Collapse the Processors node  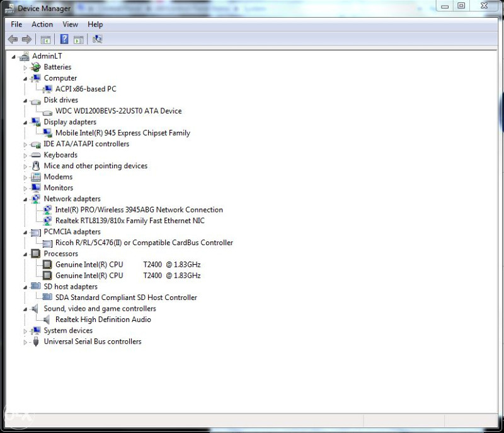point(25,254)
